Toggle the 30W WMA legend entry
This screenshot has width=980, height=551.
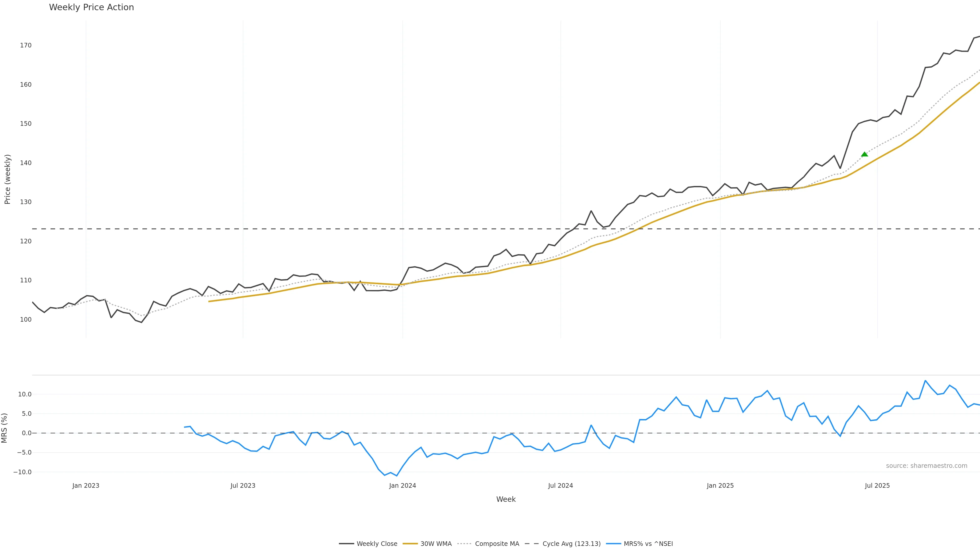(x=436, y=544)
